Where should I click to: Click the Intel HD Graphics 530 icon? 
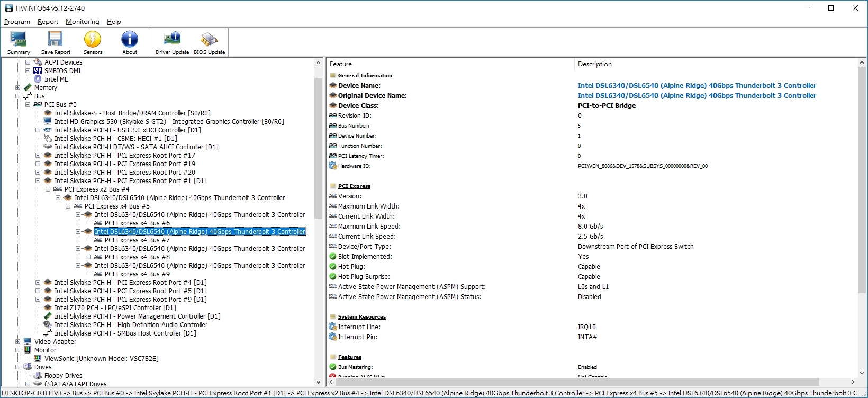coord(48,121)
